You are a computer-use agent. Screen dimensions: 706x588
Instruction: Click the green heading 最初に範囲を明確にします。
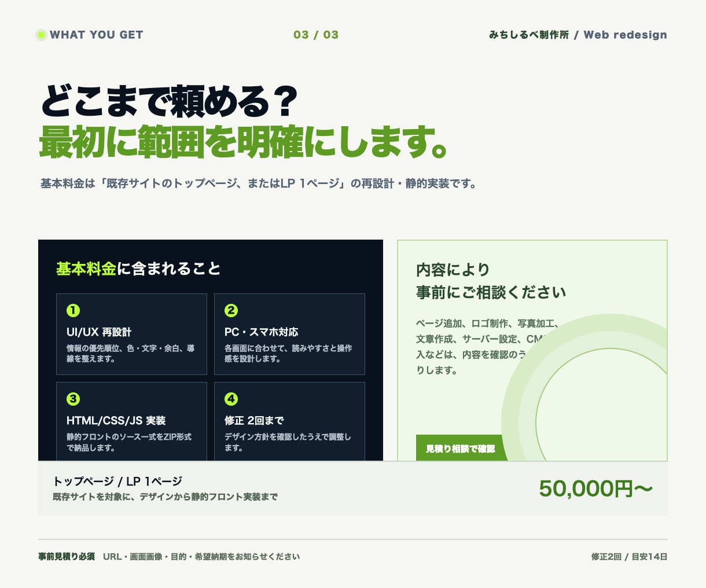point(244,142)
